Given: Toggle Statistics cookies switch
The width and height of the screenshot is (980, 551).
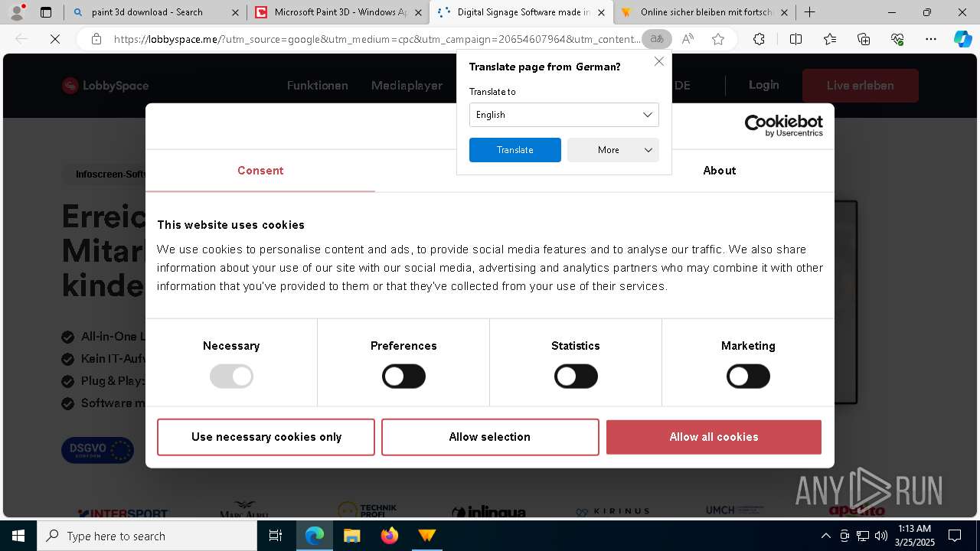Looking at the screenshot, I should tap(576, 377).
